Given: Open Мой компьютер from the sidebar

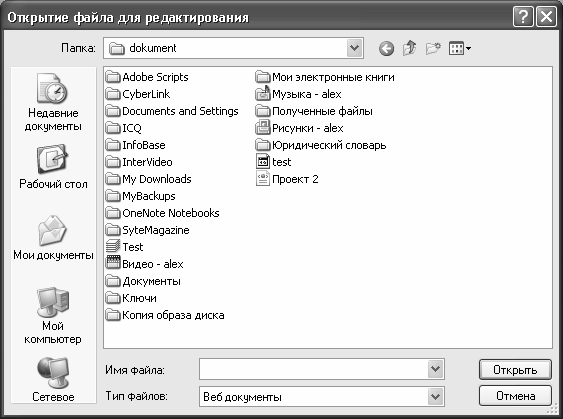Looking at the screenshot, I should (x=53, y=316).
